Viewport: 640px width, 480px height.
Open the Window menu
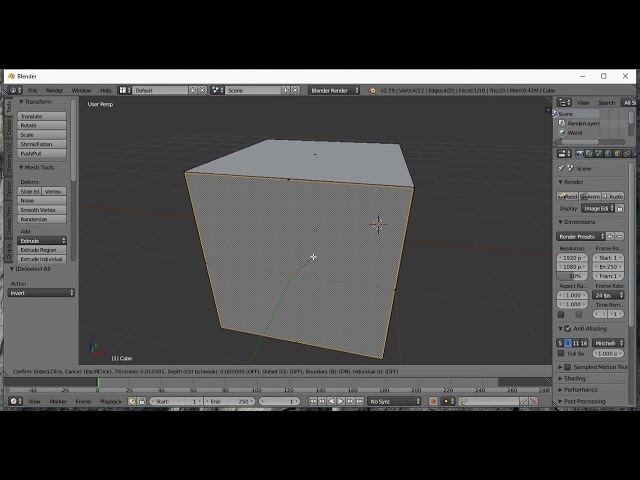[81, 90]
